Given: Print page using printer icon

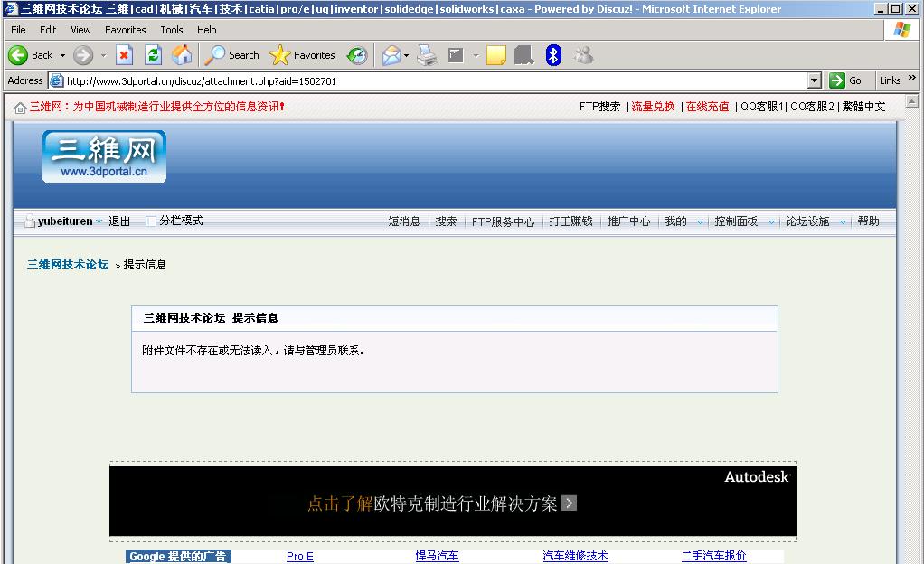Looking at the screenshot, I should click(427, 55).
